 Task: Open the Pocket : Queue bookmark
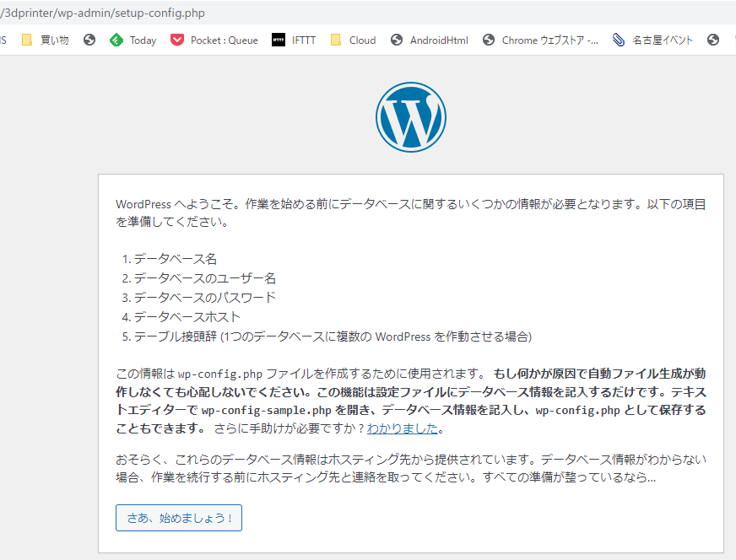coord(214,40)
